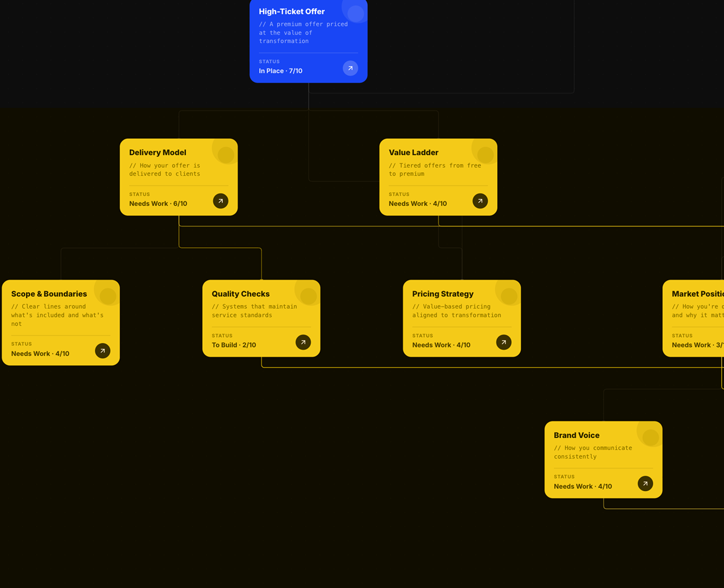The width and height of the screenshot is (724, 588).
Task: Click 'Needs Work · 6/10' status text
Action: pyautogui.click(x=158, y=204)
